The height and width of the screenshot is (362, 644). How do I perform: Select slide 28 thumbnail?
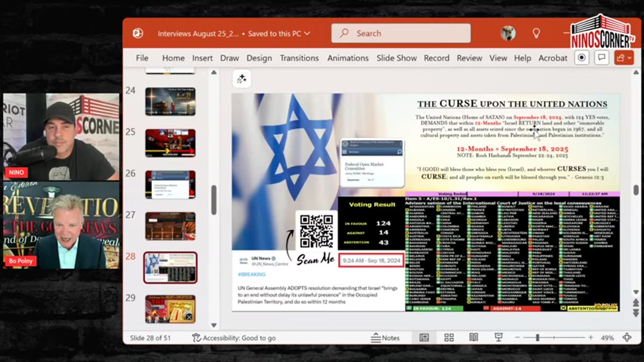point(170,267)
